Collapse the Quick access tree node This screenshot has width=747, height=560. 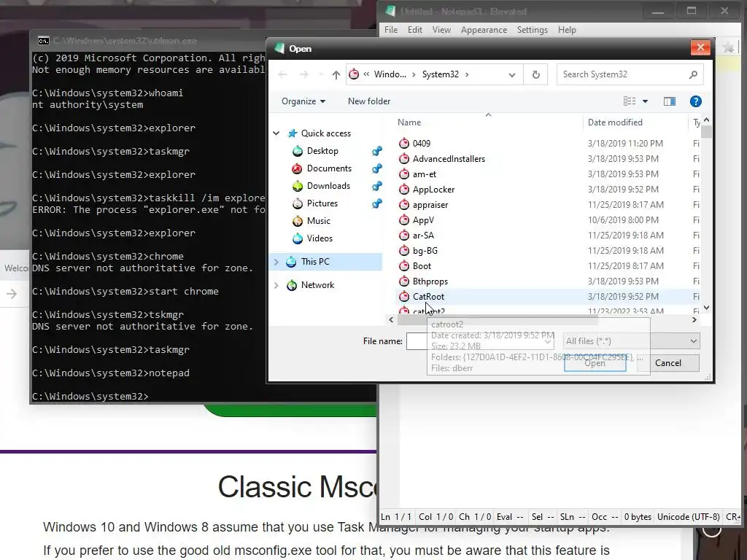276,133
